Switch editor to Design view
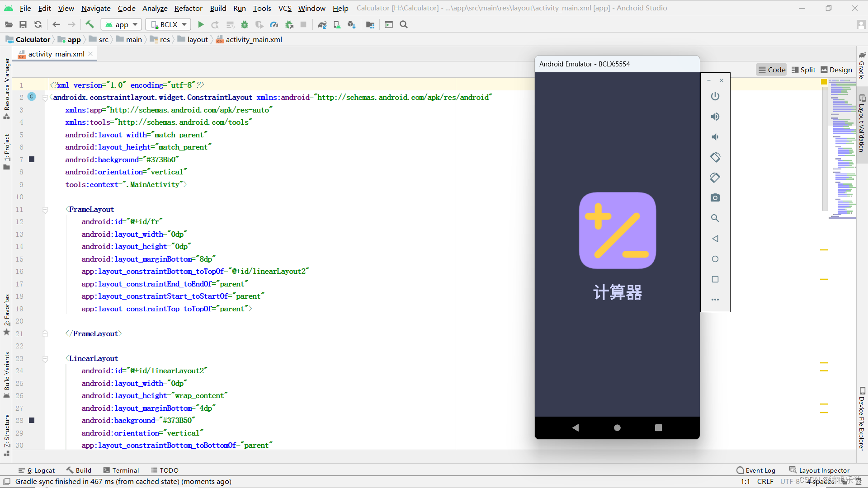This screenshot has height=488, width=868. pos(836,70)
